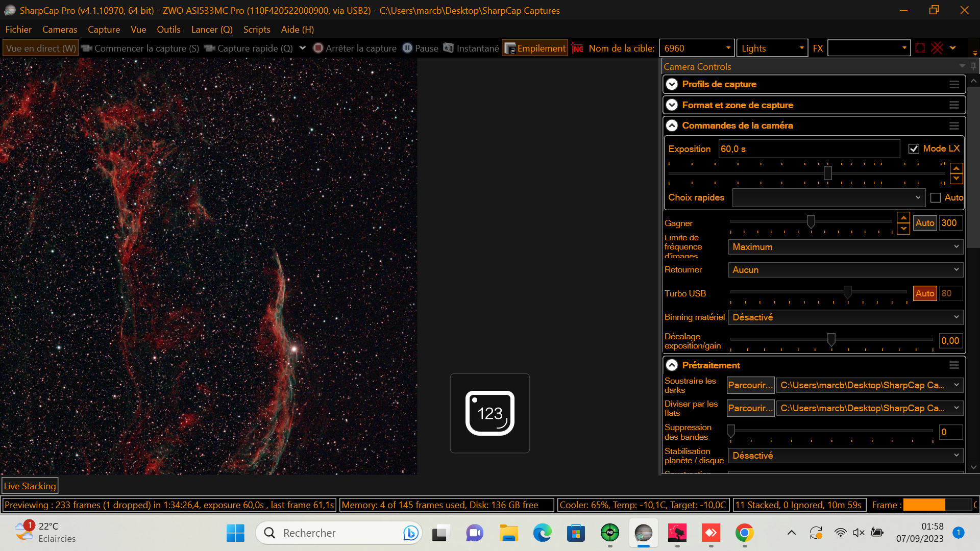Click the Turbo USB slider handle

tap(848, 292)
